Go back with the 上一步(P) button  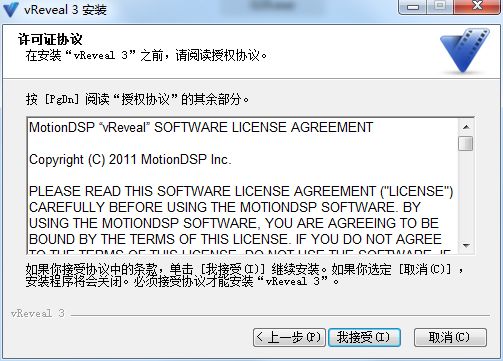289,337
